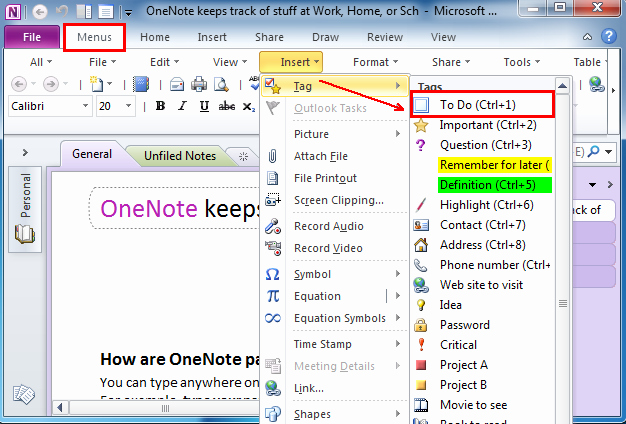Open the Tools menu dropdown

click(521, 62)
